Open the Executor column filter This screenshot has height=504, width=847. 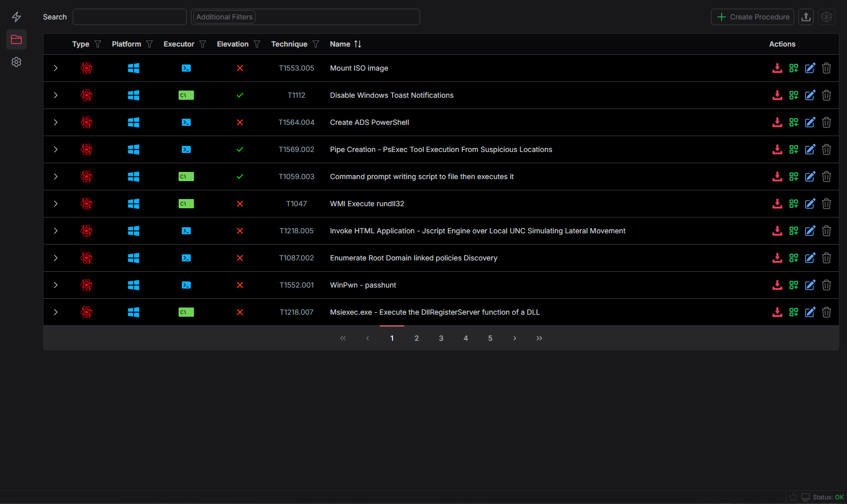pyautogui.click(x=203, y=44)
